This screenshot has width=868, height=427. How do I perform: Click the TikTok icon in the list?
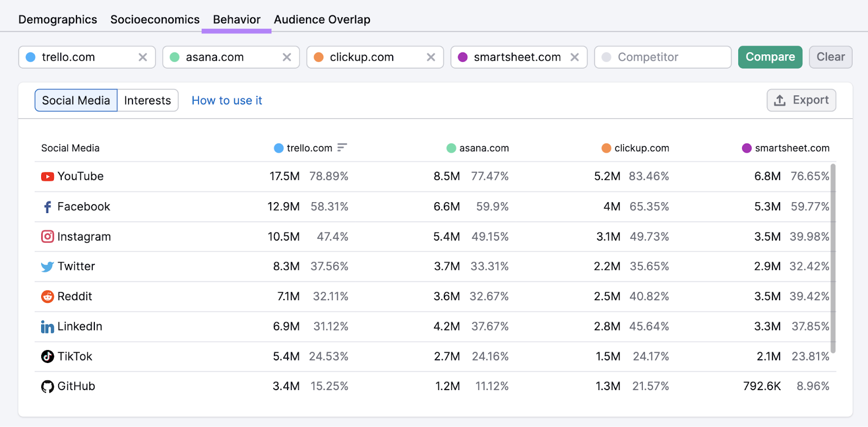48,357
